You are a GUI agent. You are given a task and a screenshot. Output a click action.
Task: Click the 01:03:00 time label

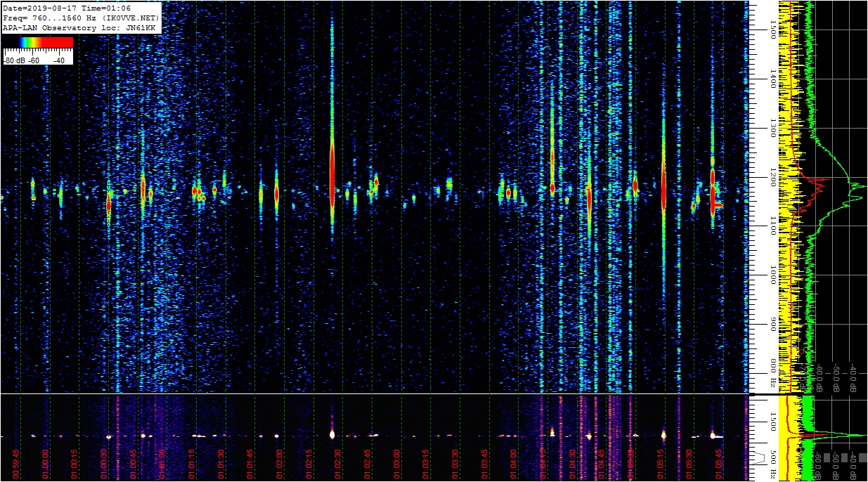[x=396, y=464]
